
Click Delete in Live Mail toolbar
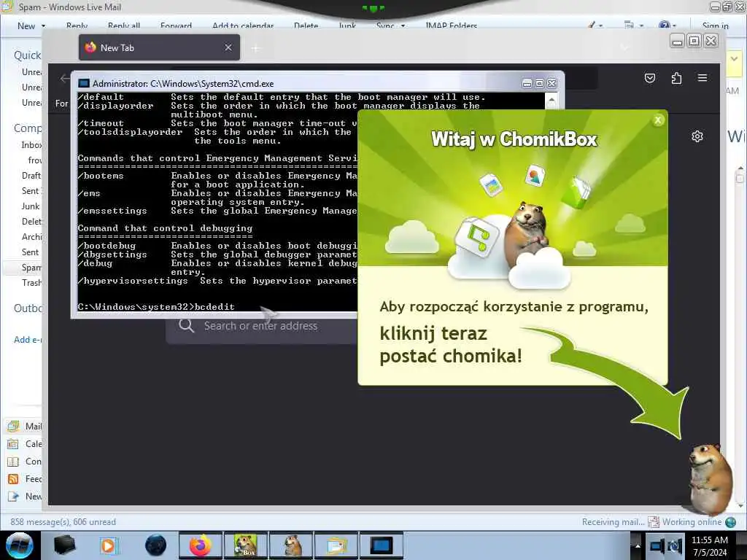[306, 26]
